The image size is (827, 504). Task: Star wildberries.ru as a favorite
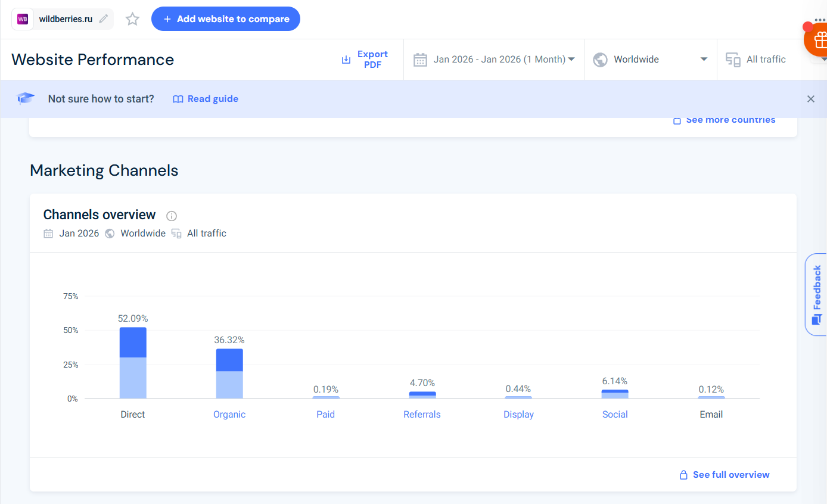(132, 19)
